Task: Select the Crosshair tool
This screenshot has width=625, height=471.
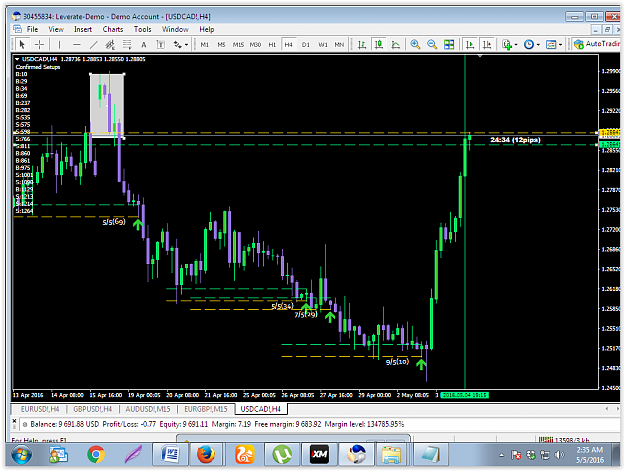Action: click(x=39, y=44)
